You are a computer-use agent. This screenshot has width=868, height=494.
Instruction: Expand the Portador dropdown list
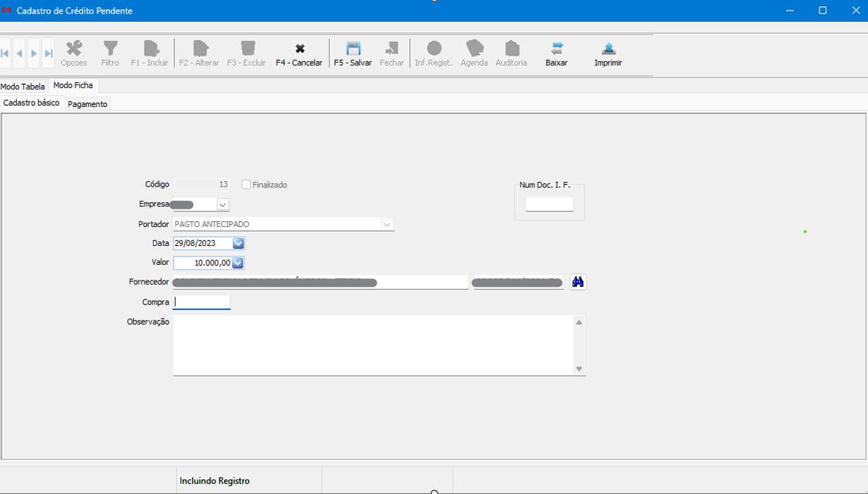click(387, 224)
